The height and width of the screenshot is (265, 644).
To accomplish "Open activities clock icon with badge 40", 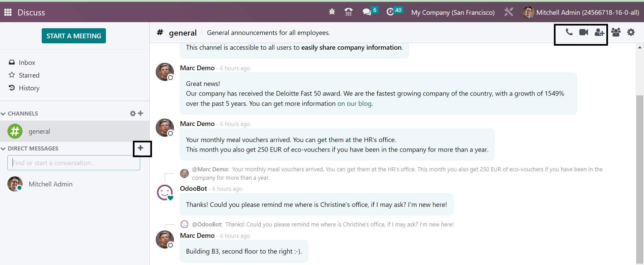I will [390, 12].
